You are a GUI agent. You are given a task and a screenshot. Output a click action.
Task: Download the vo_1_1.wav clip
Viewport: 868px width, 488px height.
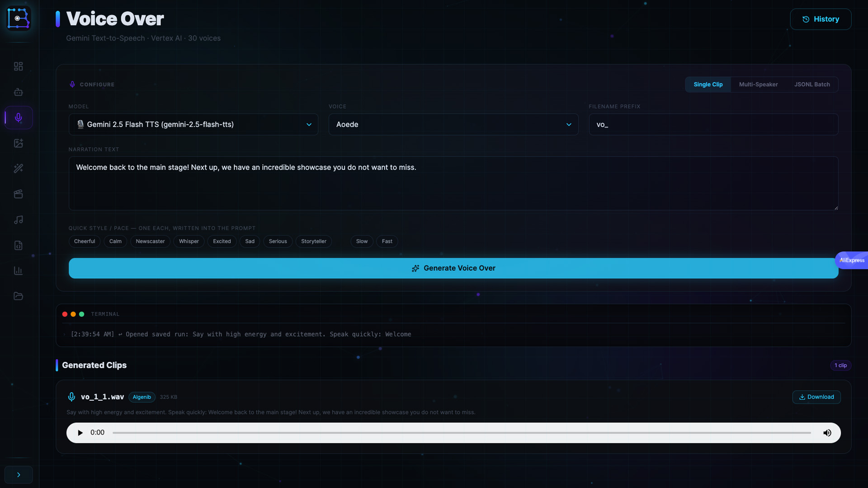816,397
